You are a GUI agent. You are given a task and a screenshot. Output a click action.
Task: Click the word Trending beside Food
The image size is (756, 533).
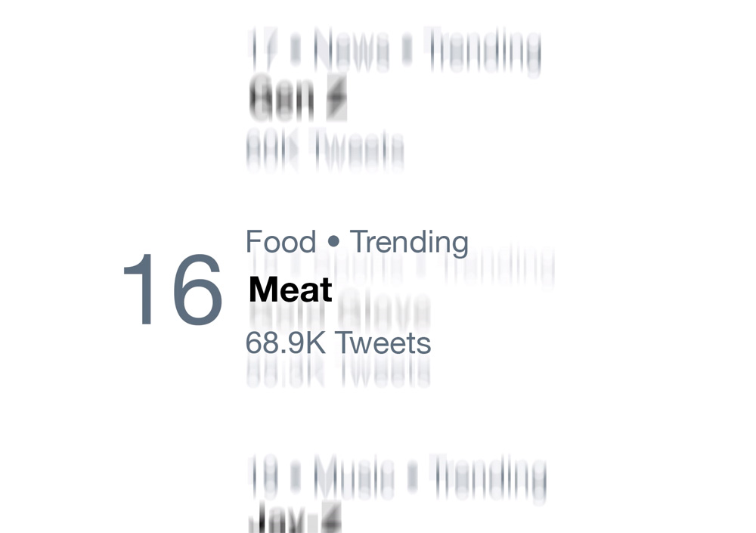(x=409, y=243)
